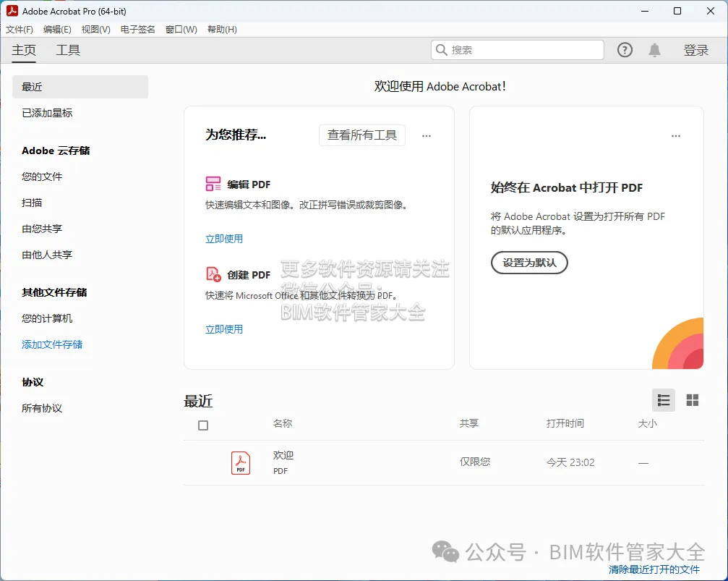Open 您的文件 in the sidebar

pos(42,177)
